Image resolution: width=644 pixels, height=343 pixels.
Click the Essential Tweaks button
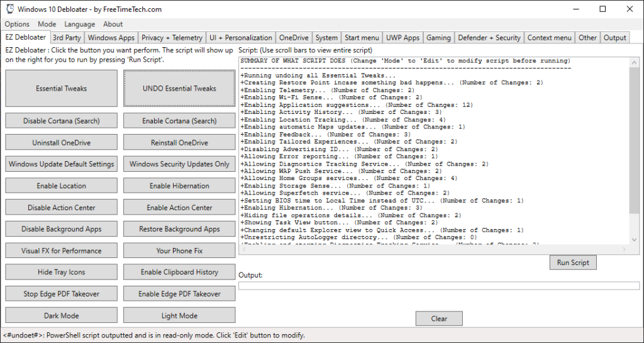61,88
